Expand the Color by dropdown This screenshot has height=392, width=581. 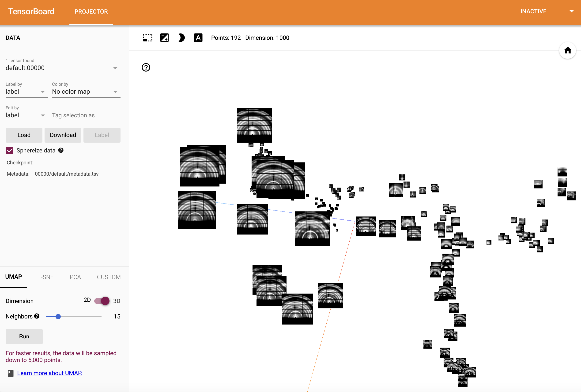tap(86, 92)
